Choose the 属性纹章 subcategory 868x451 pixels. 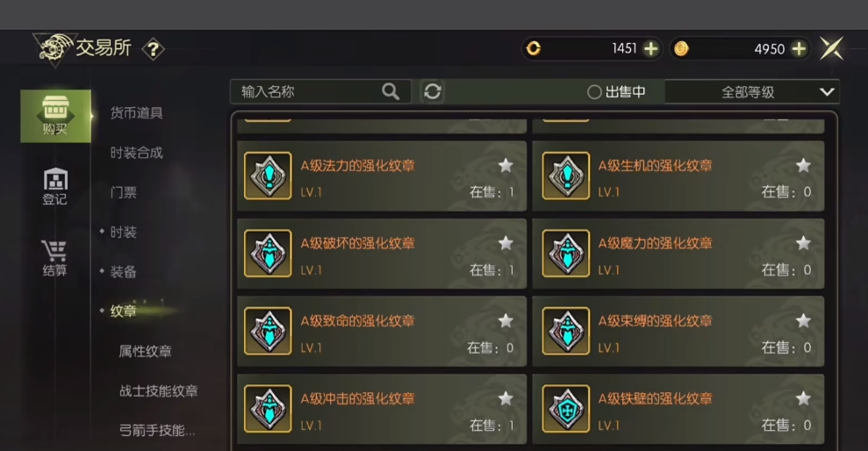(x=145, y=351)
